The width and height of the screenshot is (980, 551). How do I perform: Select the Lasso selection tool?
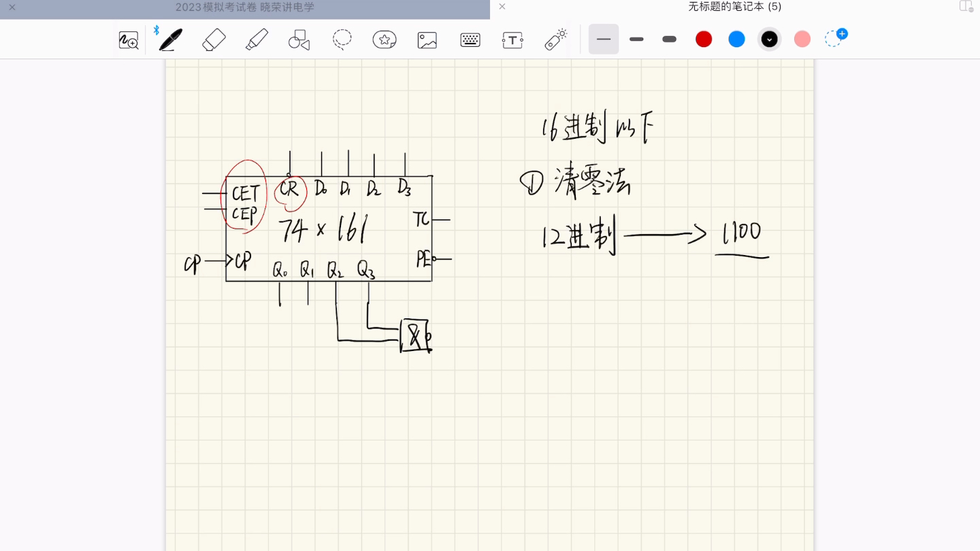point(342,39)
